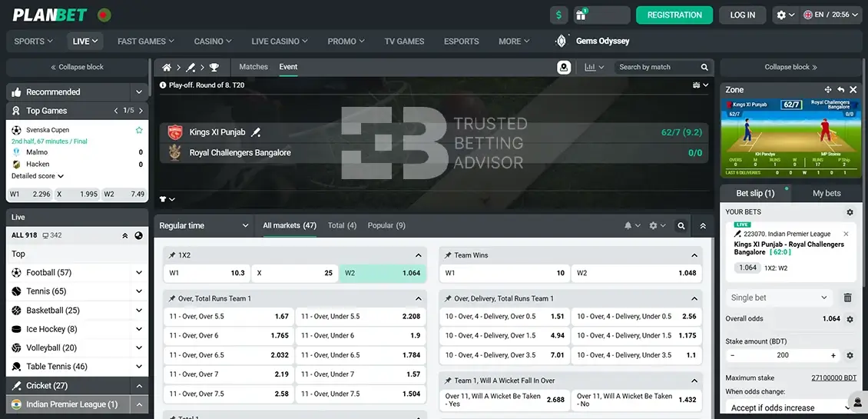Switch to the Total (4) tab
868x419 pixels.
point(342,225)
